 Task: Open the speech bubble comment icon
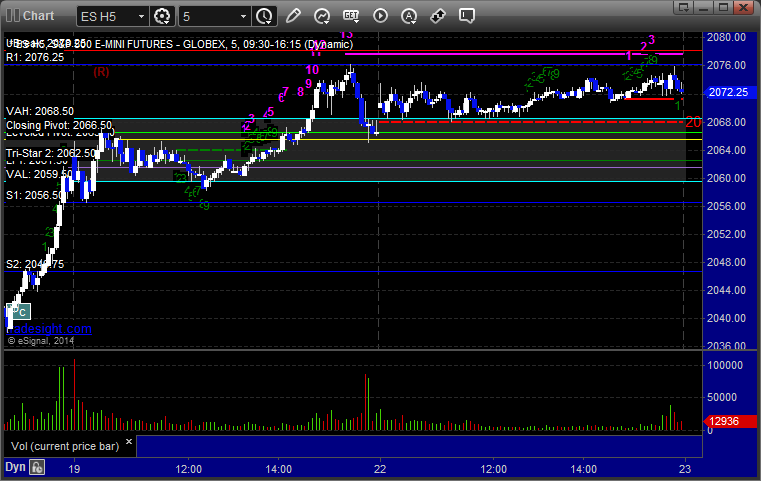(x=466, y=16)
